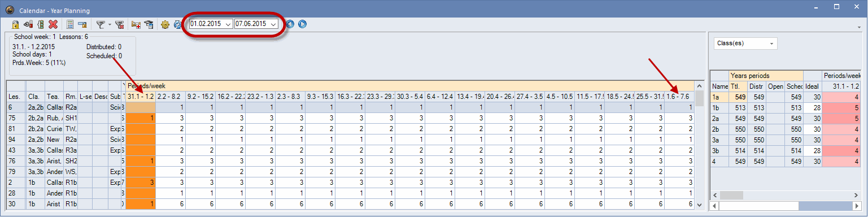This screenshot has height=217, width=868.
Task: Click the green braces toolbar icon
Action: (41, 24)
